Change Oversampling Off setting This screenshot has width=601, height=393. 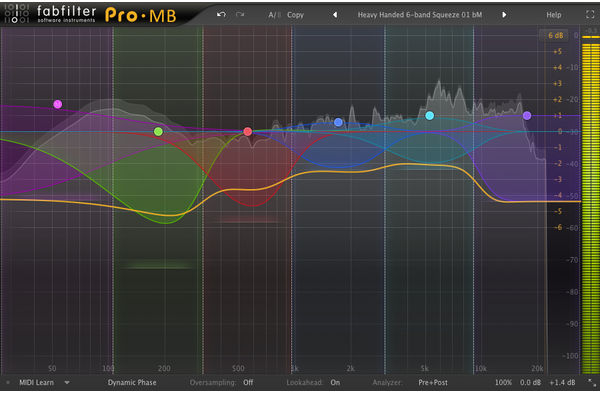coord(248,382)
